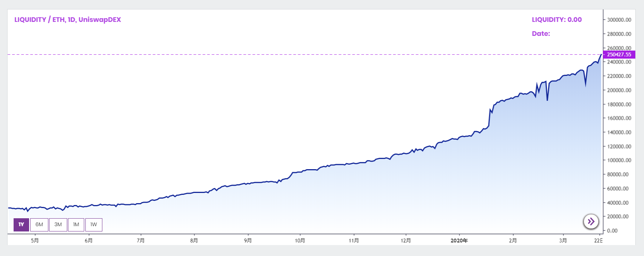Click the 0.00 price axis label
This screenshot has width=644, height=256.
pyautogui.click(x=612, y=231)
